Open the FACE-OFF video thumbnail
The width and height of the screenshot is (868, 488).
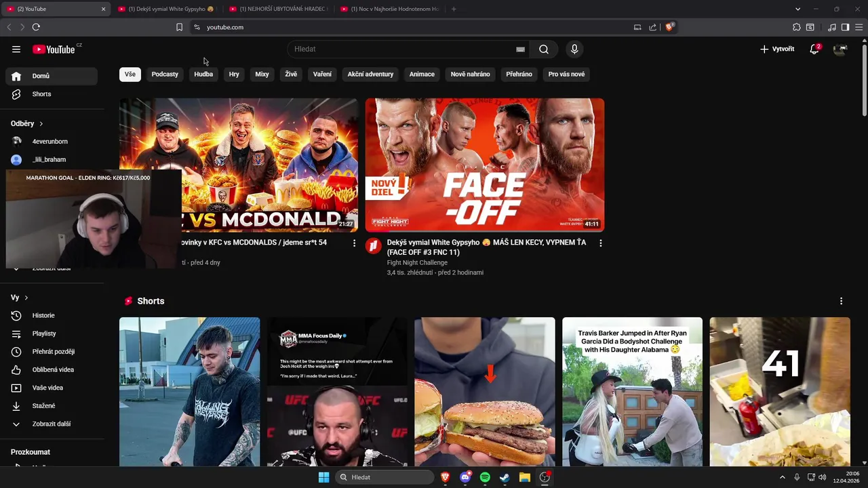[x=485, y=165]
